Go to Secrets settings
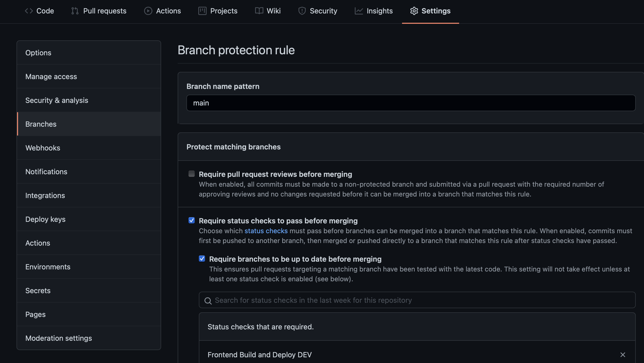This screenshot has width=644, height=363. 89,291
